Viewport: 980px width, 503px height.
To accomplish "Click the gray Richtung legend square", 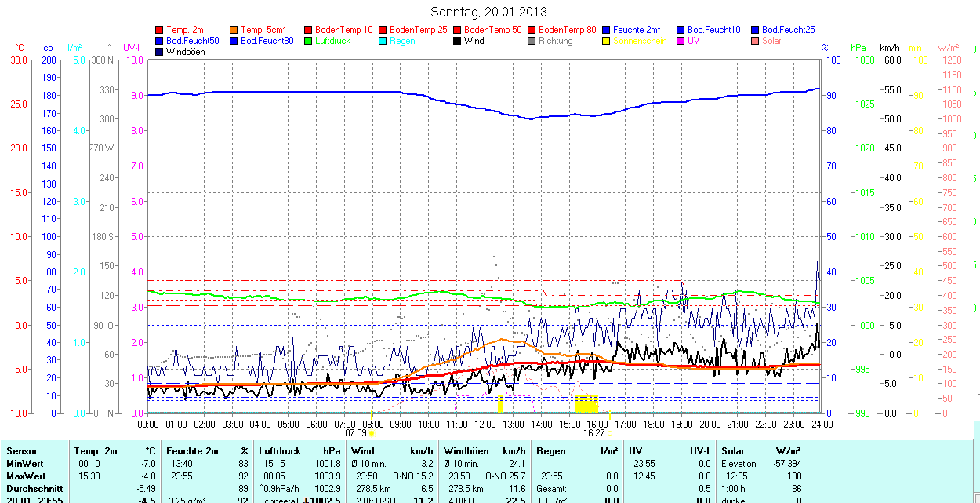I will point(532,41).
